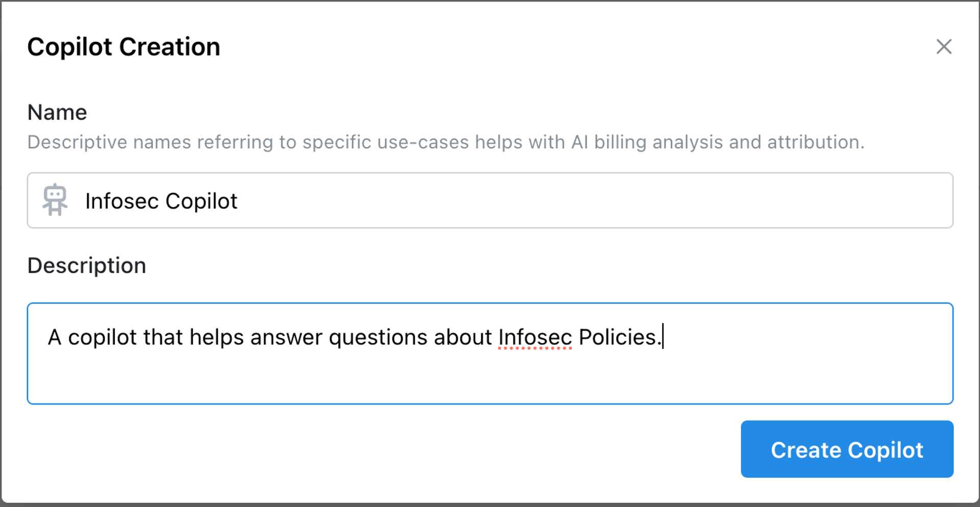This screenshot has width=980, height=507.
Task: Focus the Description text area
Action: click(490, 353)
